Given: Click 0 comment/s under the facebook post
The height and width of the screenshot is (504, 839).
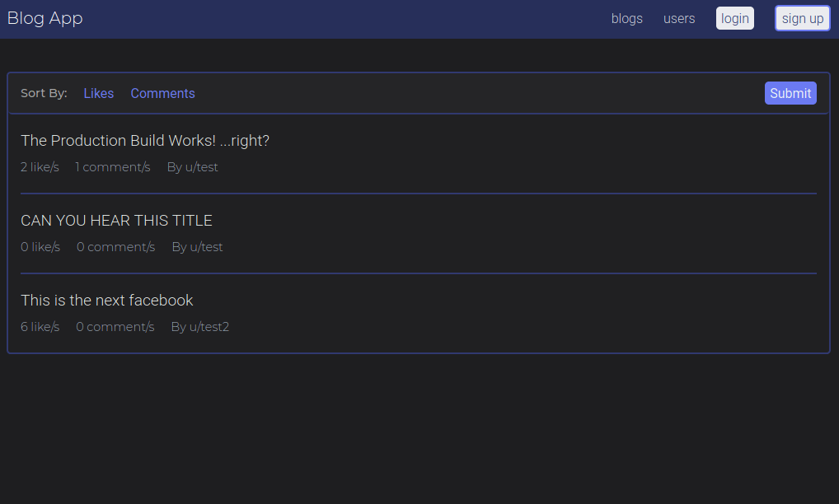Looking at the screenshot, I should (115, 326).
